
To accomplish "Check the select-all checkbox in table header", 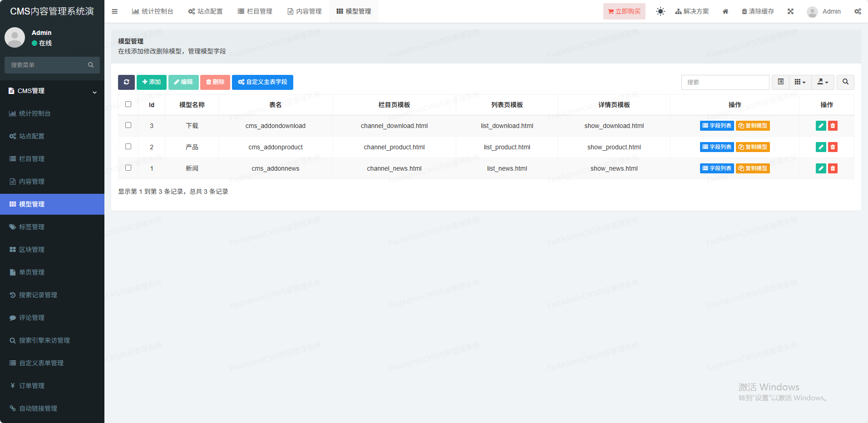I will click(128, 104).
